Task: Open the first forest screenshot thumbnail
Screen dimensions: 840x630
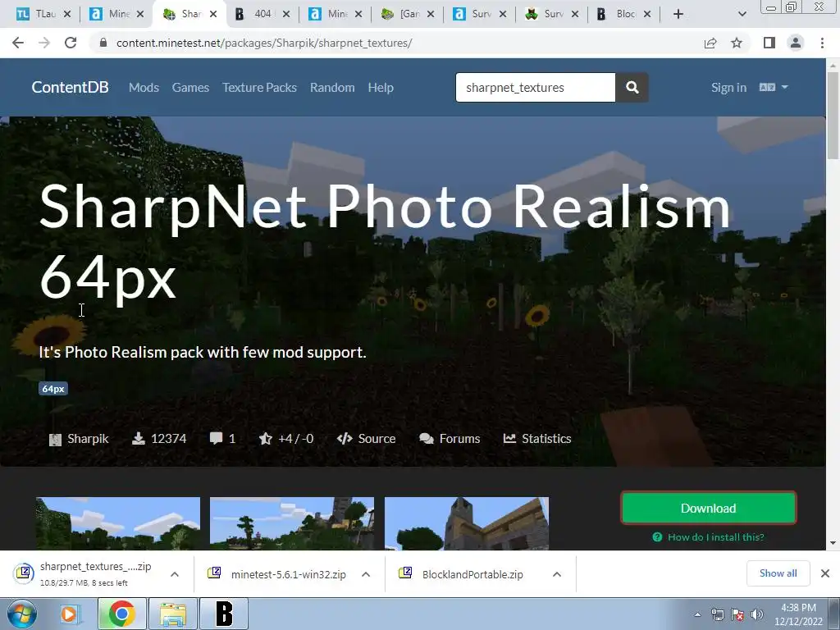Action: point(118,523)
